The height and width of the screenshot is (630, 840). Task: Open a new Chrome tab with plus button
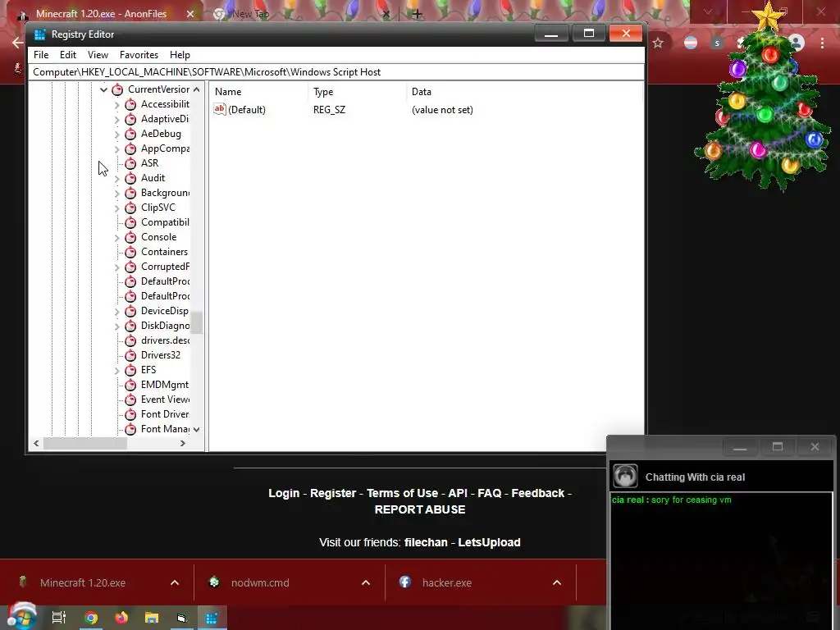click(x=418, y=14)
